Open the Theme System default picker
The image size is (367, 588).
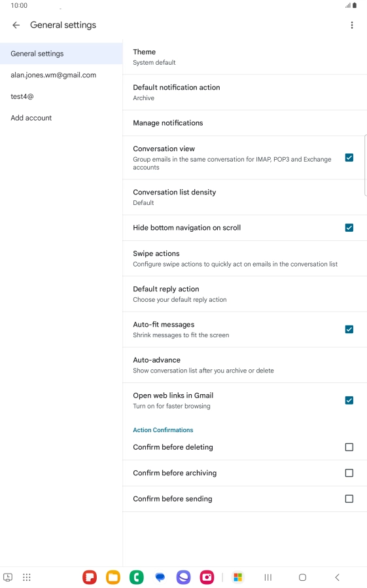pyautogui.click(x=245, y=57)
